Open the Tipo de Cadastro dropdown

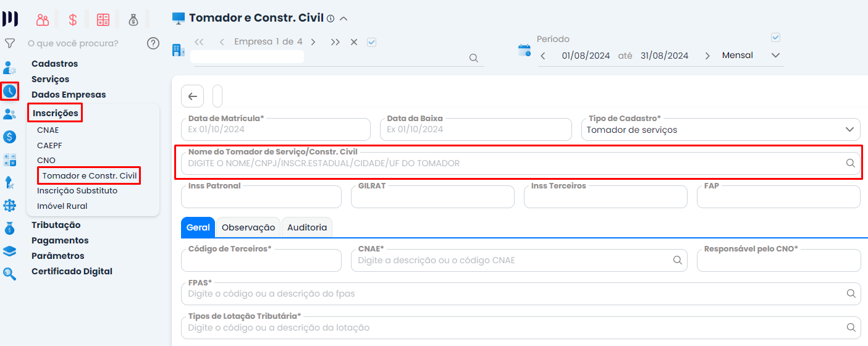[x=720, y=130]
